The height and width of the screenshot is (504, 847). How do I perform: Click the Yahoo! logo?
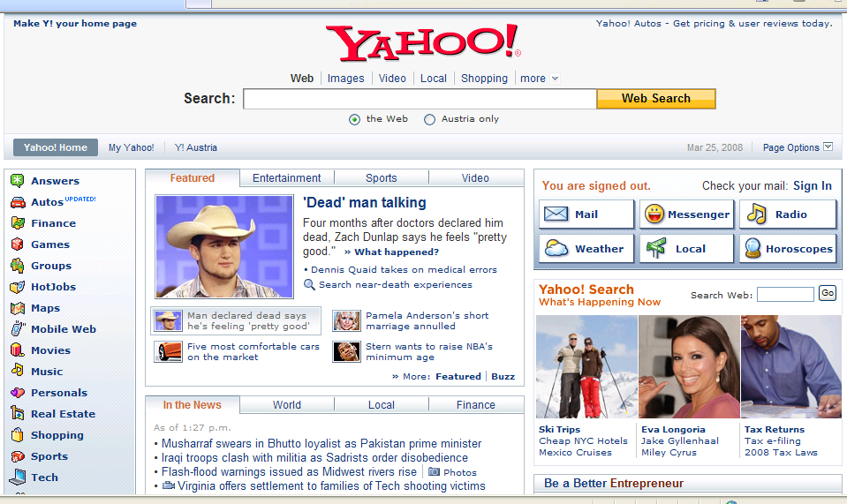pyautogui.click(x=424, y=42)
